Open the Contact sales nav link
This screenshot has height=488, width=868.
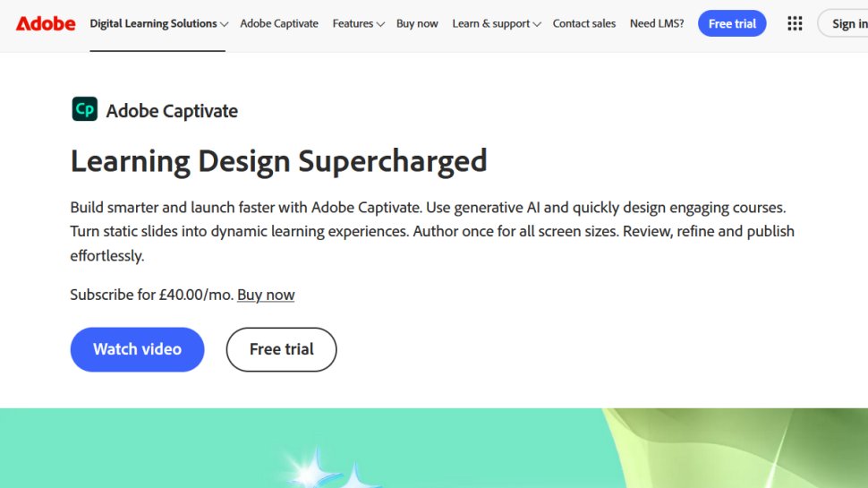tap(584, 24)
